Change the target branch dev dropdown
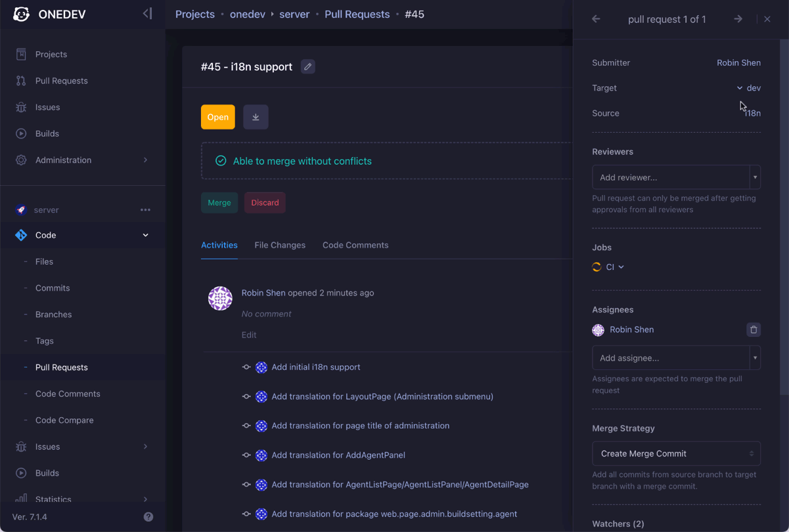The image size is (789, 532). pyautogui.click(x=748, y=88)
